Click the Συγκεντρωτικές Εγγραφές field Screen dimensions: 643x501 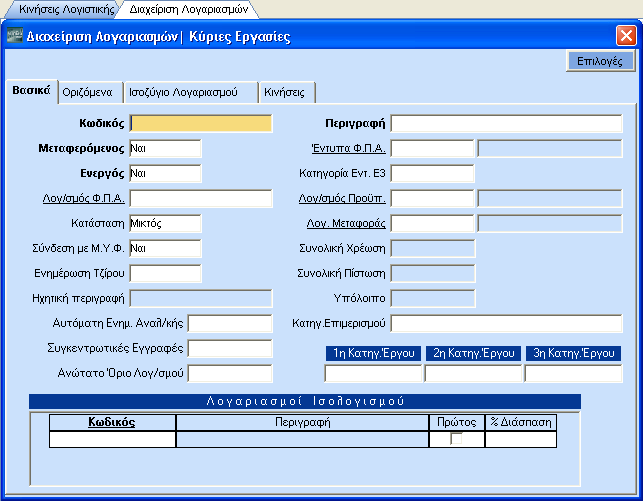[x=230, y=348]
